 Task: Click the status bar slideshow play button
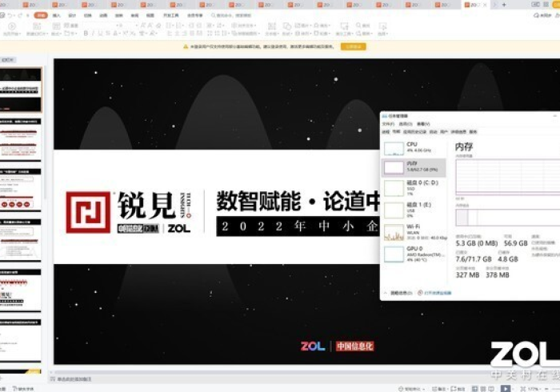(505, 389)
